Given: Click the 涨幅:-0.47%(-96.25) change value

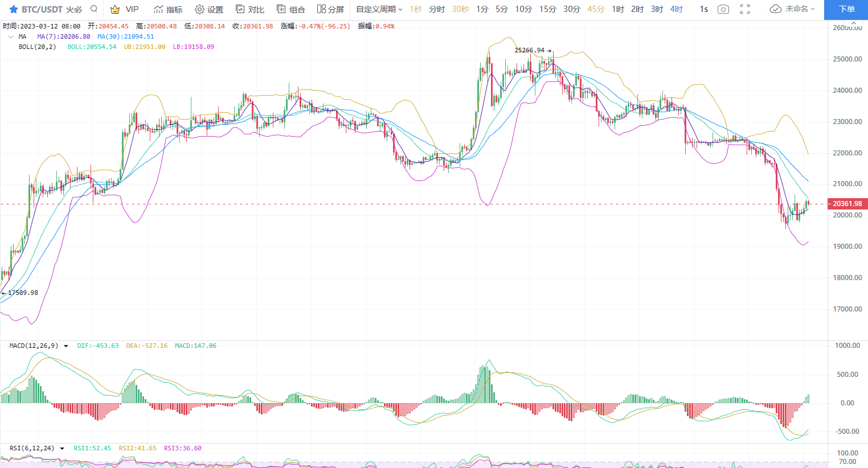Looking at the screenshot, I should tap(316, 26).
